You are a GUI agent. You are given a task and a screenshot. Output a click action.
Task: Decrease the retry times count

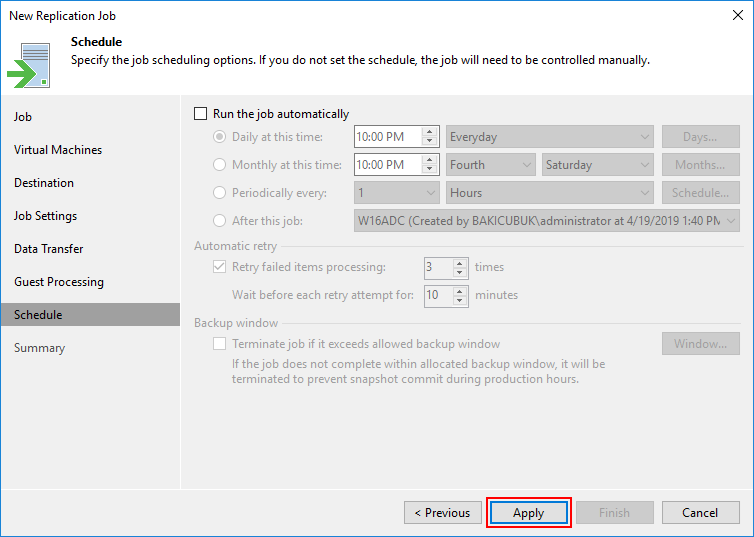point(460,273)
